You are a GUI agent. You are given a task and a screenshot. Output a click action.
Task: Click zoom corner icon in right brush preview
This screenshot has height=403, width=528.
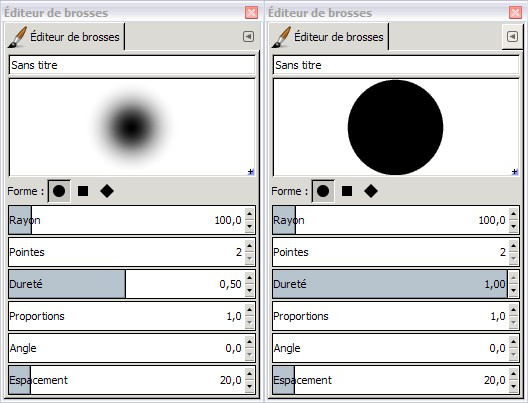coord(515,172)
